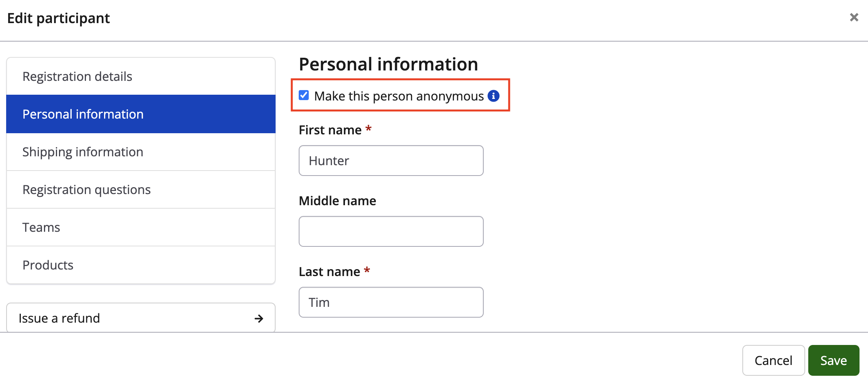
Task: Click the "Make this person anonymous" label text
Action: (x=399, y=96)
